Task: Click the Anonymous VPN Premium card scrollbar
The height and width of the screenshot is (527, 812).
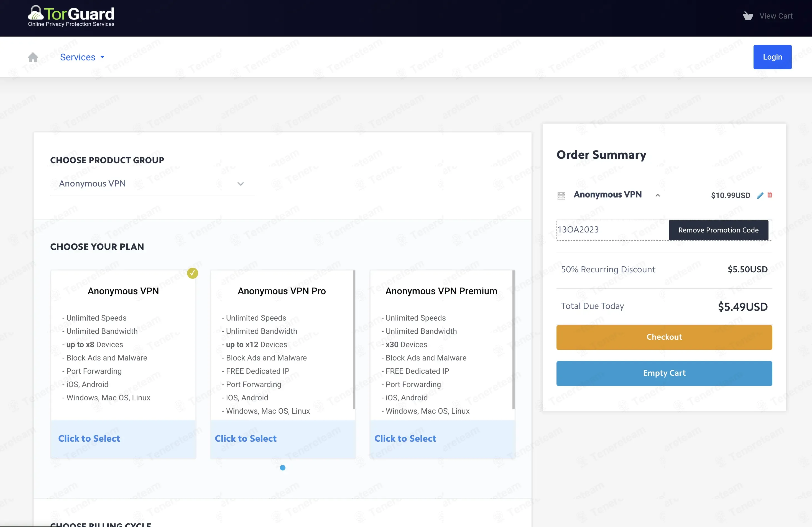Action: (x=514, y=340)
